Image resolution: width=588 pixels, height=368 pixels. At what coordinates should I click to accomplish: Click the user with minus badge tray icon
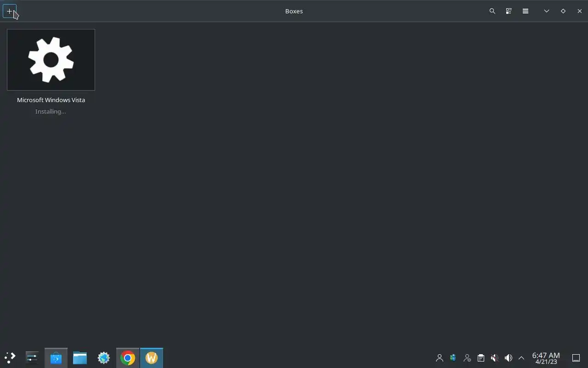[467, 358]
